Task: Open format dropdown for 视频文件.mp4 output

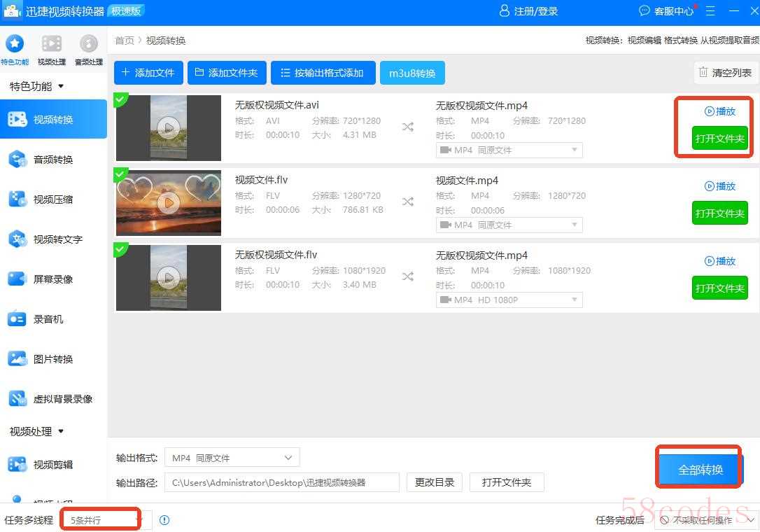Action: (509, 225)
